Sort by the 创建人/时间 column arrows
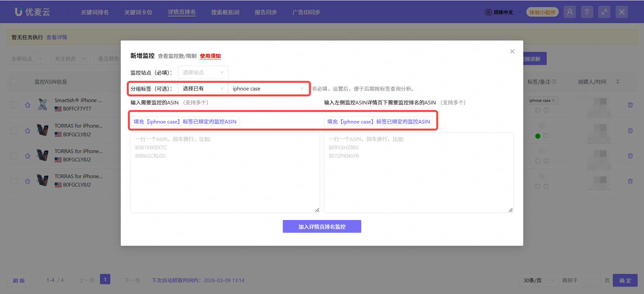Image resolution: width=644 pixels, height=294 pixels. 618,82
